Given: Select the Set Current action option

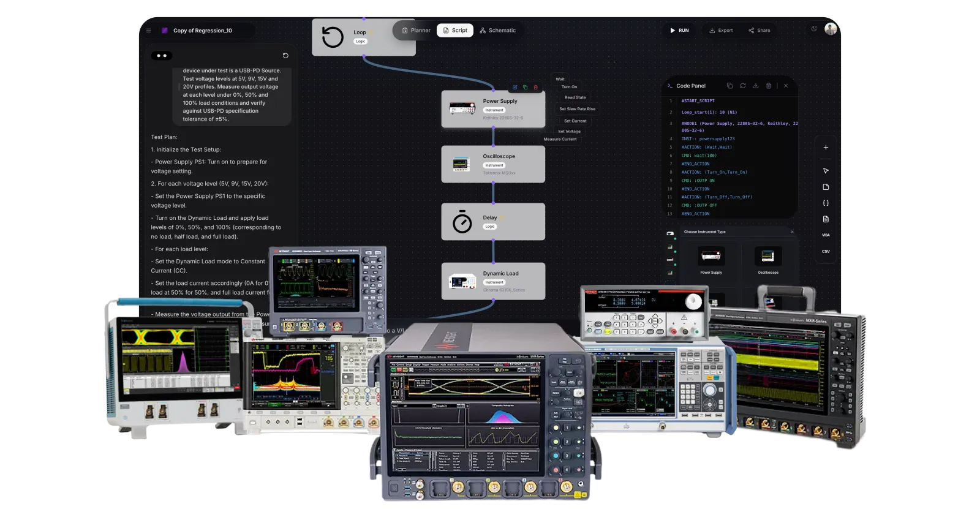Looking at the screenshot, I should 575,121.
